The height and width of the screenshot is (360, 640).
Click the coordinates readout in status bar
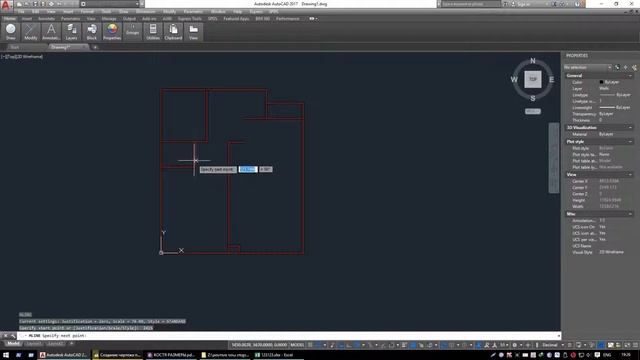(x=259, y=345)
